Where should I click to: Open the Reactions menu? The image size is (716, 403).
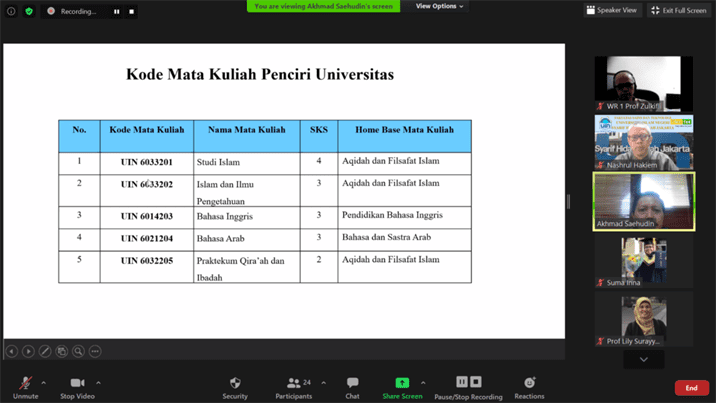coord(529,384)
